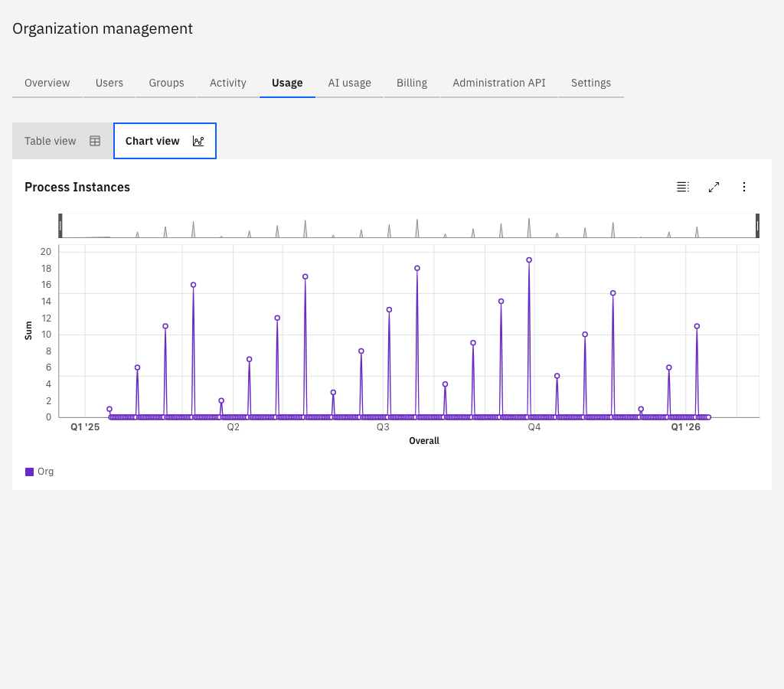Go to the Activity tab

tap(228, 83)
